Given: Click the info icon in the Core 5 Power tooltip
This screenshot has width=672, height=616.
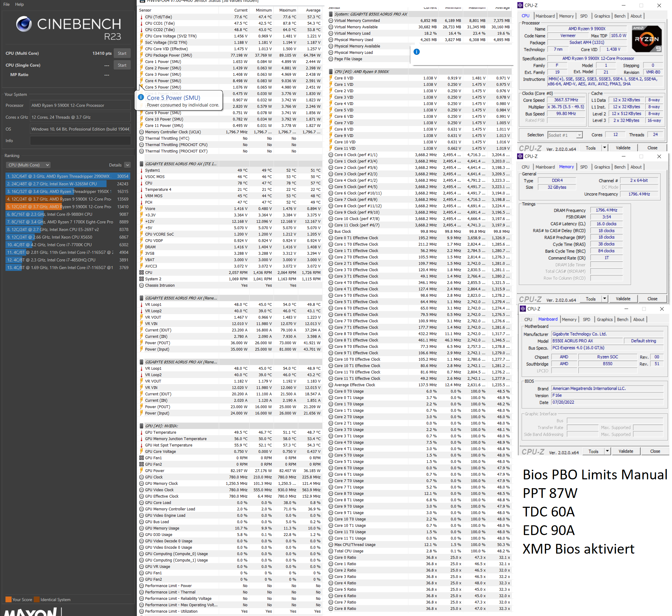Looking at the screenshot, I should 141,97.
